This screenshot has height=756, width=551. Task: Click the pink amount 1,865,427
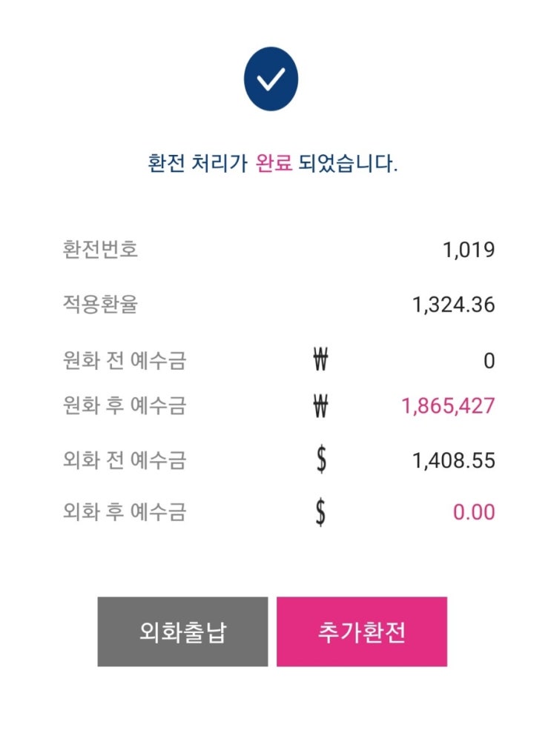[x=448, y=406]
